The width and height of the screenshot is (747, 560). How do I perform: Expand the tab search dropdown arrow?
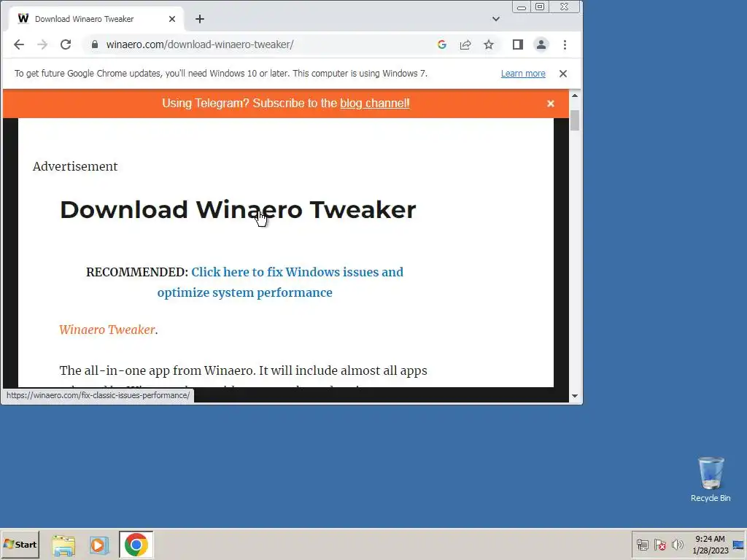click(496, 19)
